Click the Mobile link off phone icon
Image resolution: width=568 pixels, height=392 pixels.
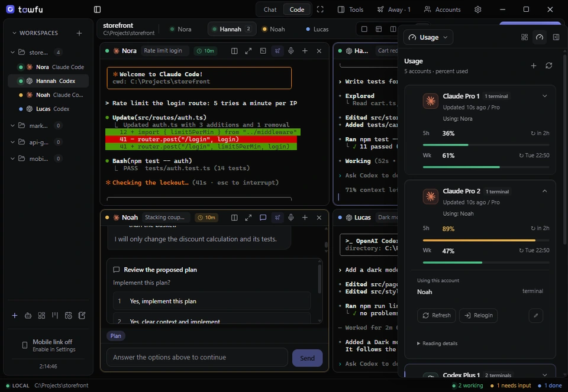[x=25, y=345]
